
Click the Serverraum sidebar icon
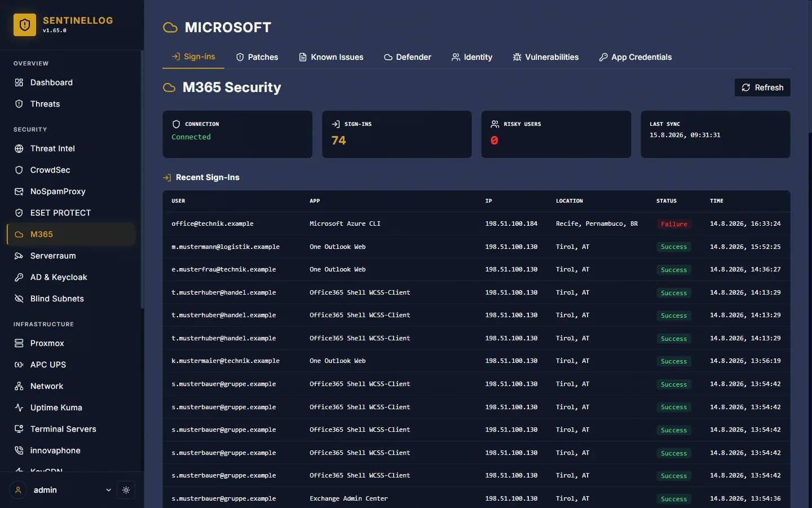[x=19, y=256]
